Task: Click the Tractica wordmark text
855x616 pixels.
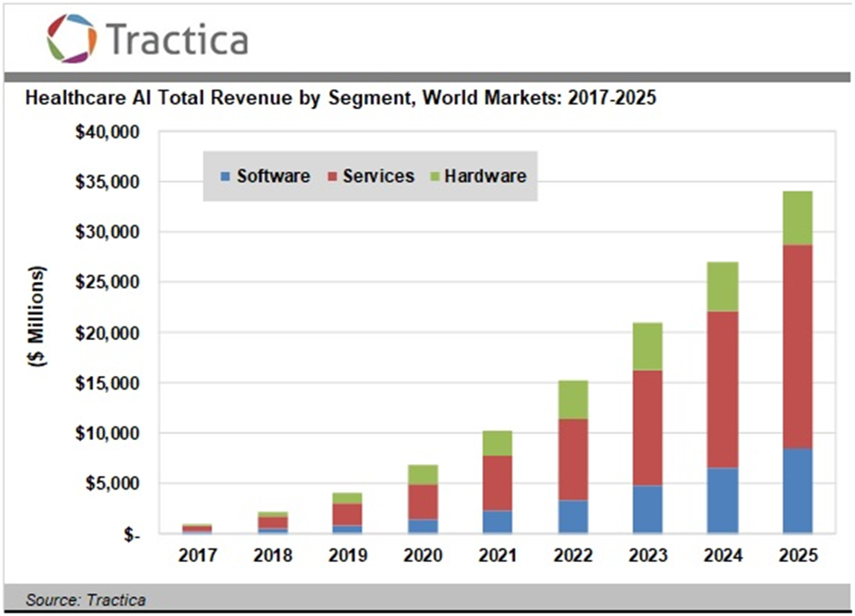Action: (x=177, y=39)
